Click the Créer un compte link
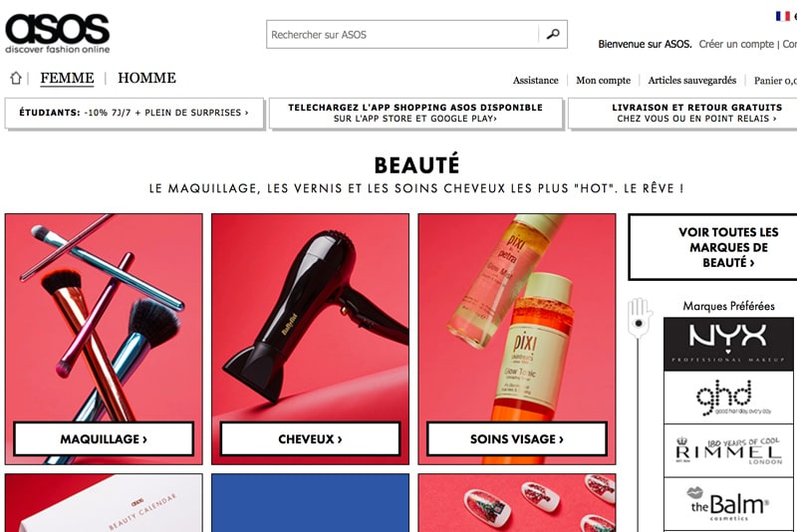This screenshot has width=797, height=532. pos(736,44)
